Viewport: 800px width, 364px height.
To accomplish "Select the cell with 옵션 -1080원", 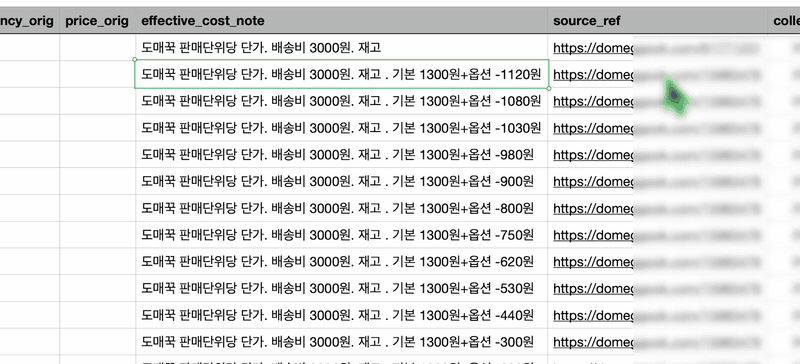I will pyautogui.click(x=342, y=101).
